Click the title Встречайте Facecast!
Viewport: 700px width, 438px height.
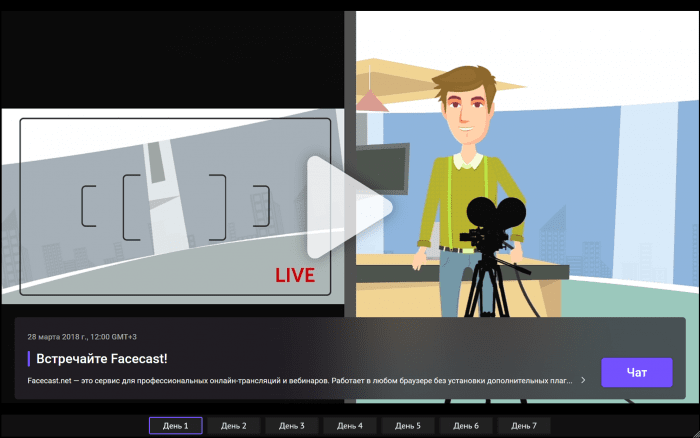[x=102, y=359]
